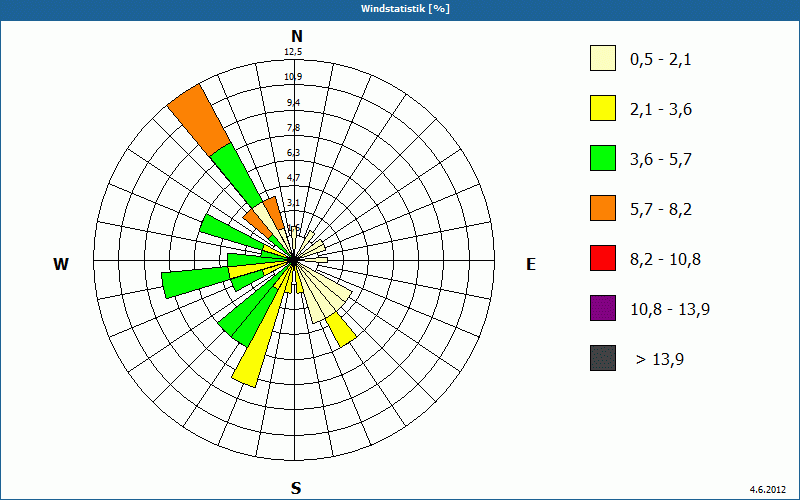The image size is (800, 500).
Task: Click the large orange northwest wind bar
Action: 198,120
